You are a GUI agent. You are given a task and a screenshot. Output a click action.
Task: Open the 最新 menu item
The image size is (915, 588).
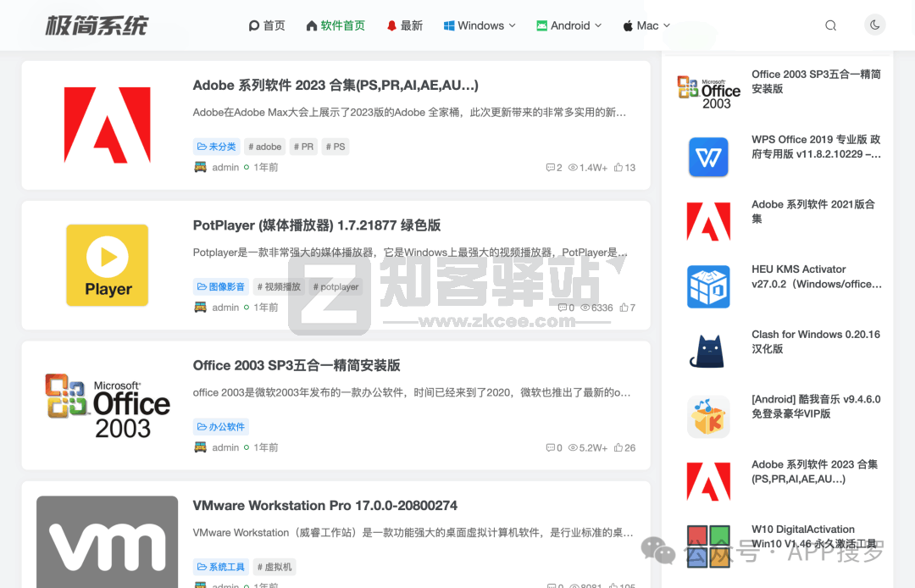(404, 25)
